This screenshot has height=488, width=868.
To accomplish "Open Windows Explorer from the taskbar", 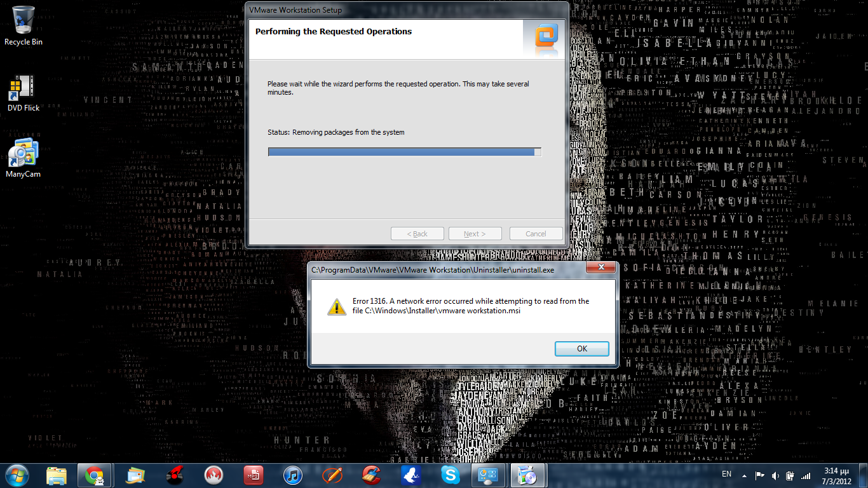I will (57, 475).
